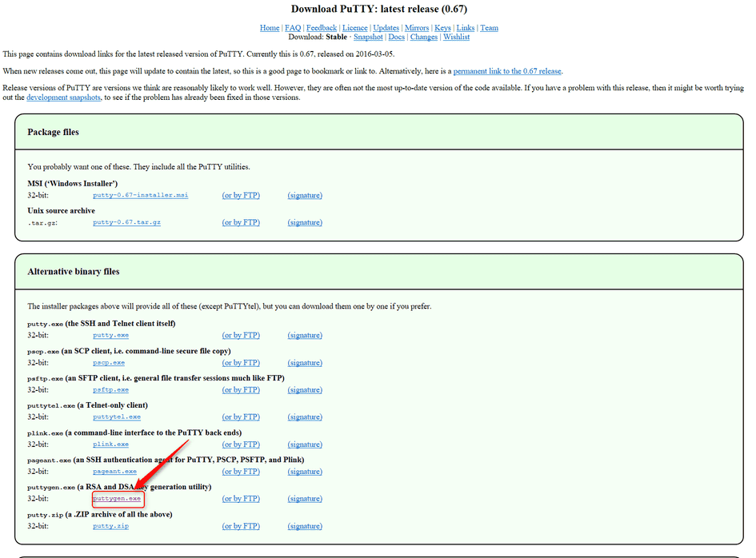Download plink.exe binary
The width and height of the screenshot is (756, 558).
pyautogui.click(x=110, y=444)
